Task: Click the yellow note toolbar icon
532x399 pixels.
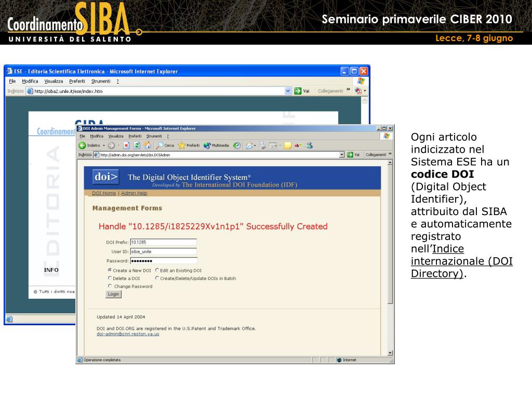Action: pos(288,145)
